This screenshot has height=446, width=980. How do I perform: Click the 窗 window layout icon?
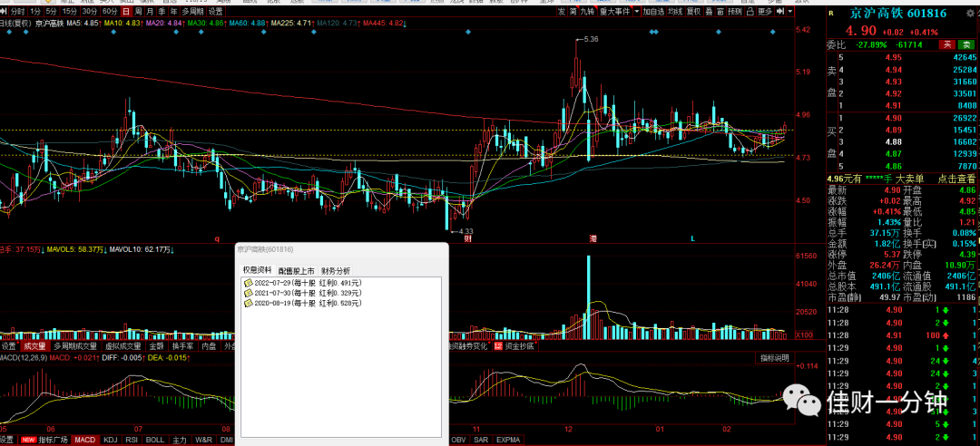[x=720, y=11]
